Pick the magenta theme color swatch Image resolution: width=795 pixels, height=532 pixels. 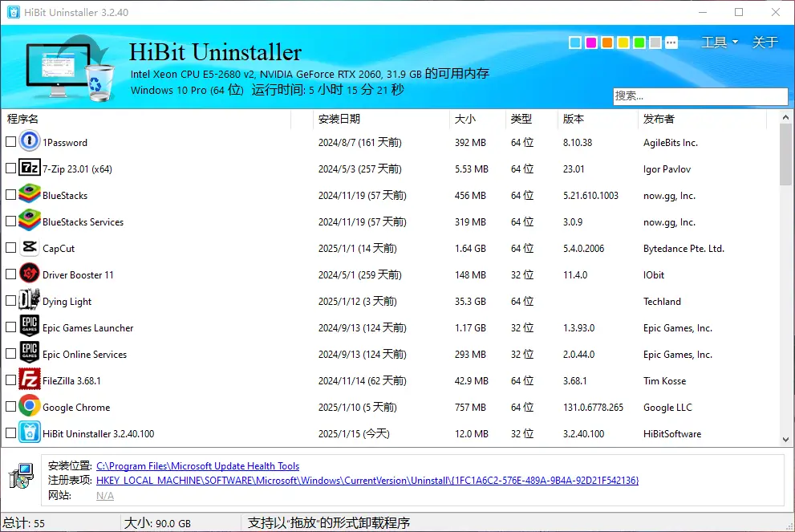(591, 43)
